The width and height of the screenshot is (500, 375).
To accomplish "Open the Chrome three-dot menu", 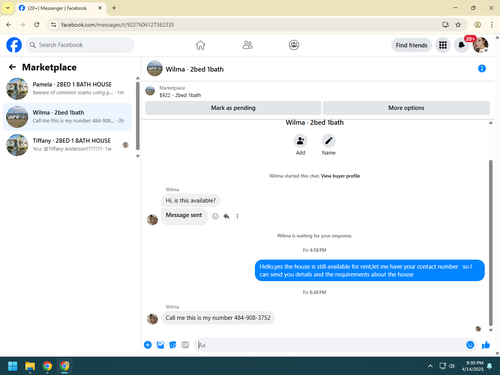I will tap(492, 25).
